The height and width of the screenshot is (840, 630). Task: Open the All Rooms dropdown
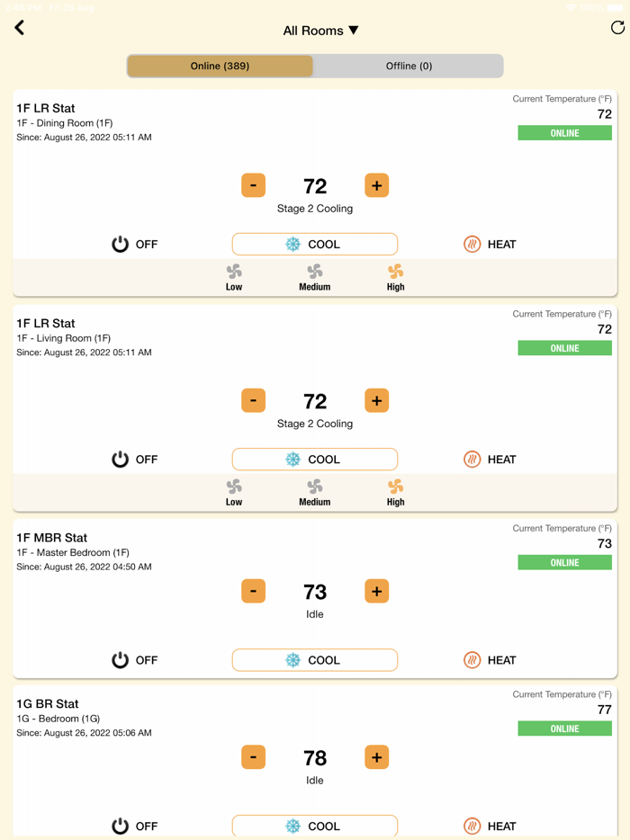point(320,31)
